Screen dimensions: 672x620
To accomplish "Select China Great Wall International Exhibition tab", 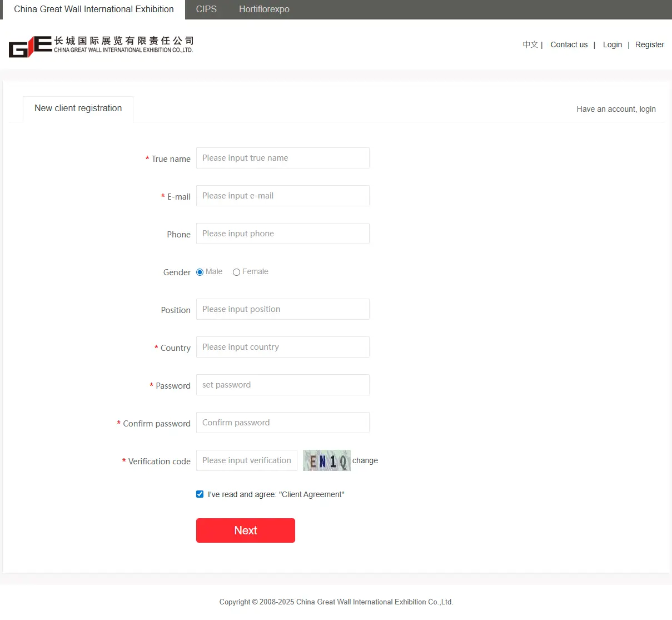I will point(94,9).
